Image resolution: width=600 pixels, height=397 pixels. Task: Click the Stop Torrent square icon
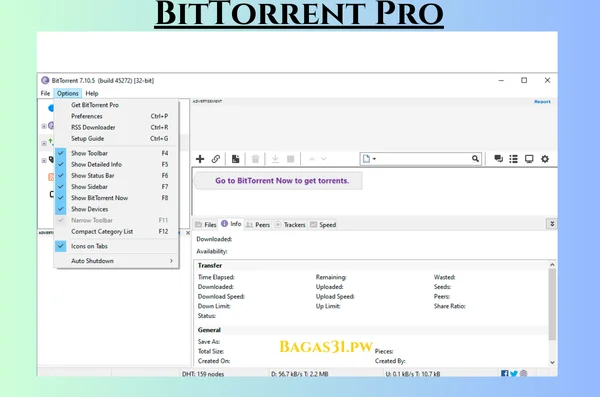click(290, 159)
